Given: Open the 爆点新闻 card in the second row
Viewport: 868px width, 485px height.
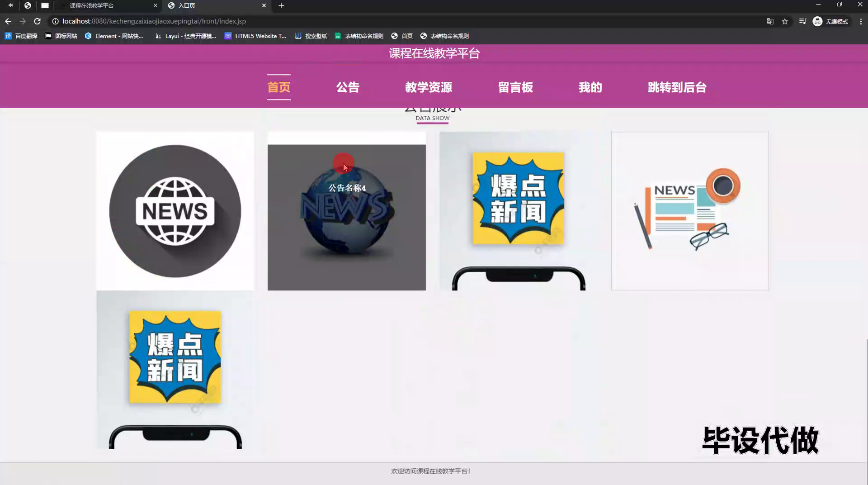Looking at the screenshot, I should (175, 370).
